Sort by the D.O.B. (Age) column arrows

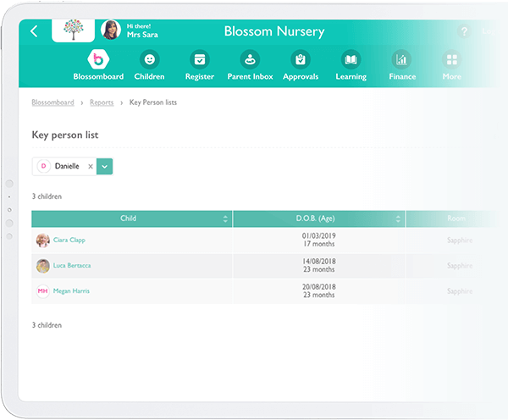(398, 218)
